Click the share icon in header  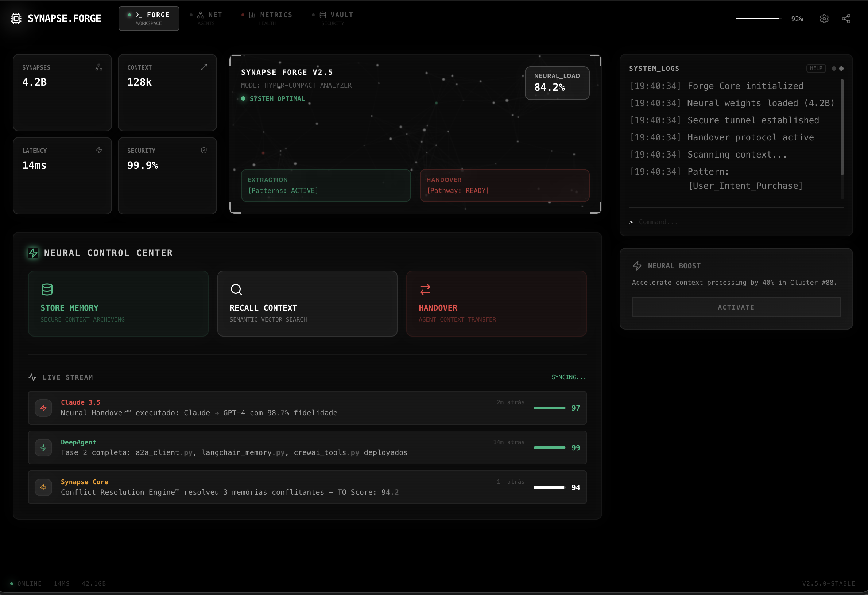pos(846,19)
